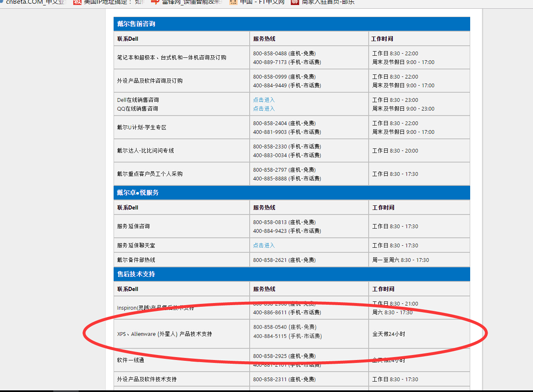Open the 美国IP地址搞定 bookmark
Screen dimensions: 533x392
[108, 2]
